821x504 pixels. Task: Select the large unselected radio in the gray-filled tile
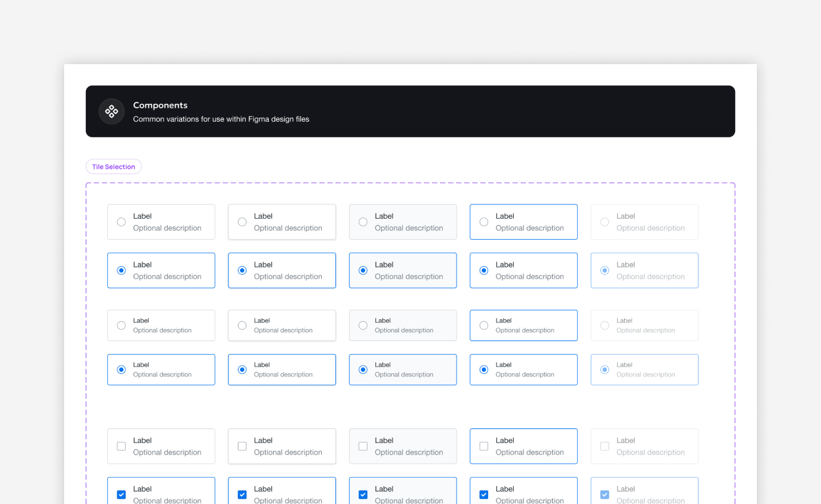click(x=363, y=222)
